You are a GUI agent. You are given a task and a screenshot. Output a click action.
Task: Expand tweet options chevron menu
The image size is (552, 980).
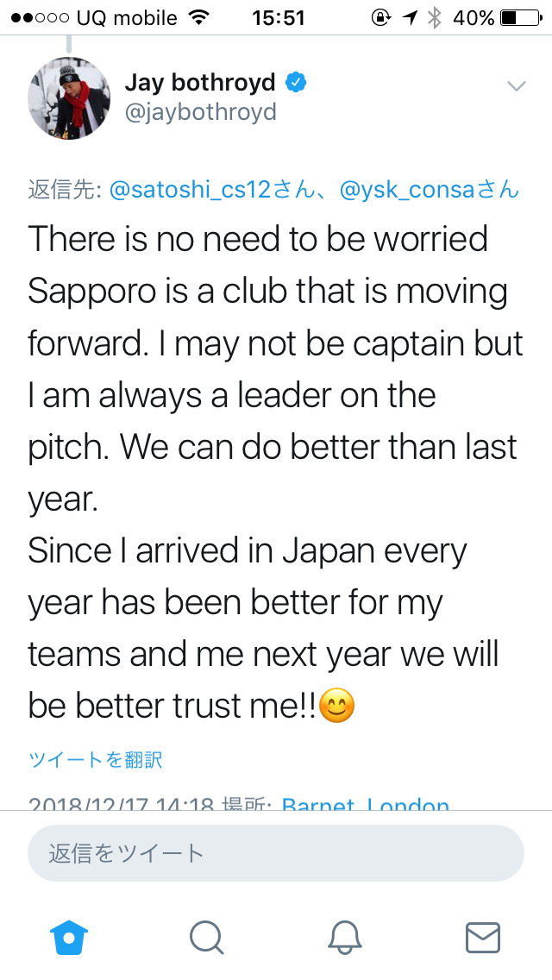click(516, 85)
